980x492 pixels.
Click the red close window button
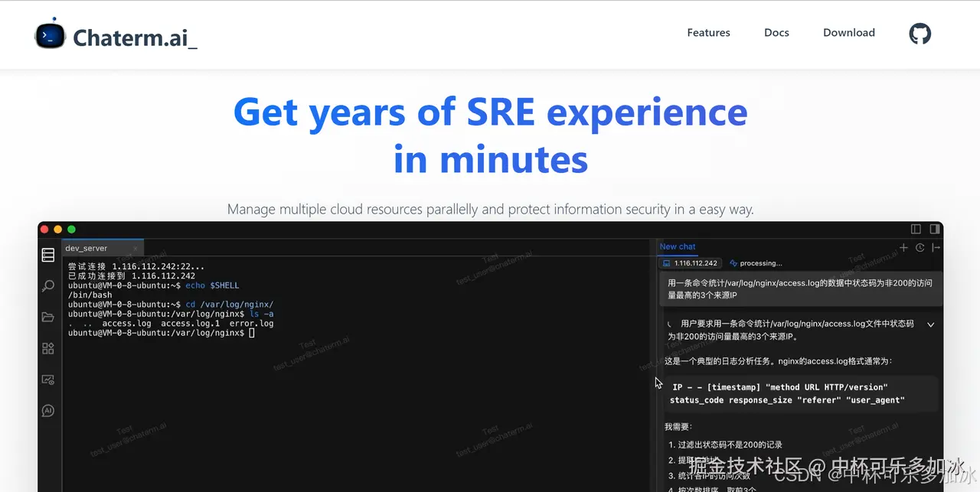44,229
